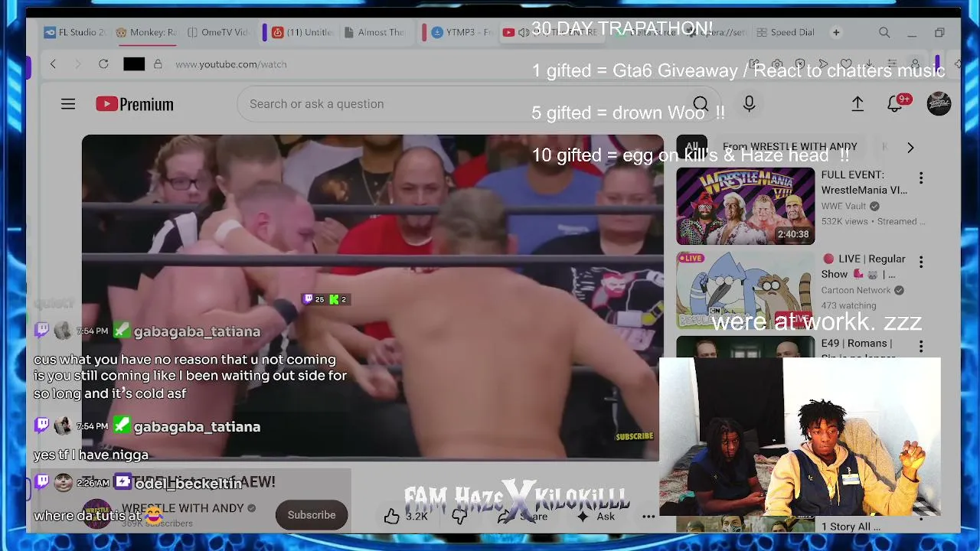The height and width of the screenshot is (551, 980).
Task: Open the browser tab search magnifier
Action: coord(884,33)
